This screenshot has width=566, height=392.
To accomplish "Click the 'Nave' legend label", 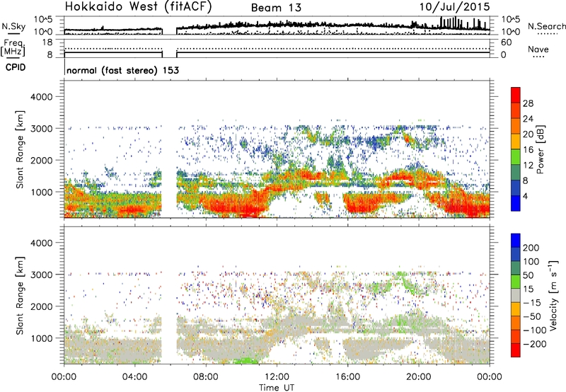I will 538,50.
